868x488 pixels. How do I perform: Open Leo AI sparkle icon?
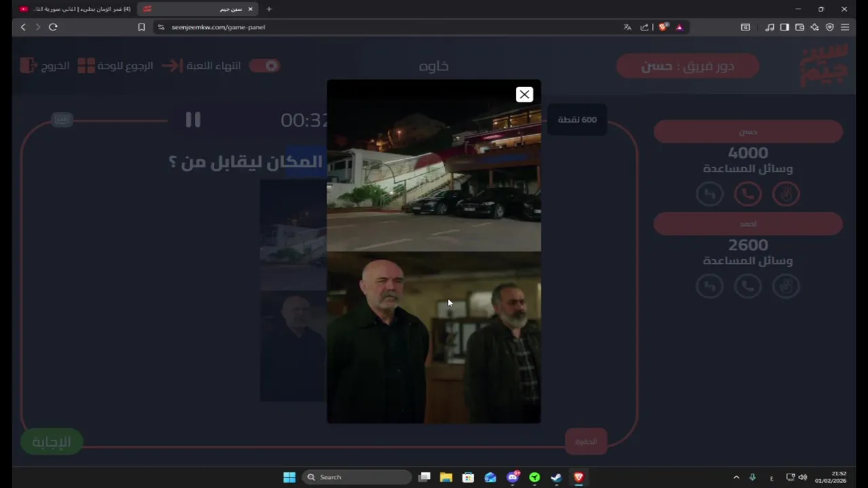pos(814,27)
